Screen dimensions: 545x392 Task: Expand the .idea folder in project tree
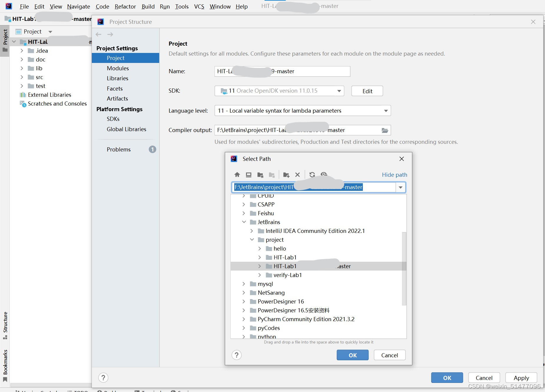(22, 51)
